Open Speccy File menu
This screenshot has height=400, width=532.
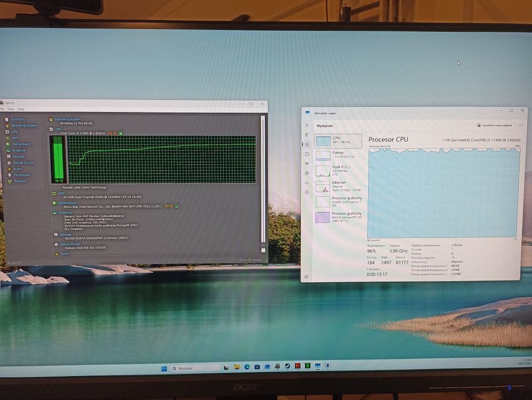click(x=2, y=109)
